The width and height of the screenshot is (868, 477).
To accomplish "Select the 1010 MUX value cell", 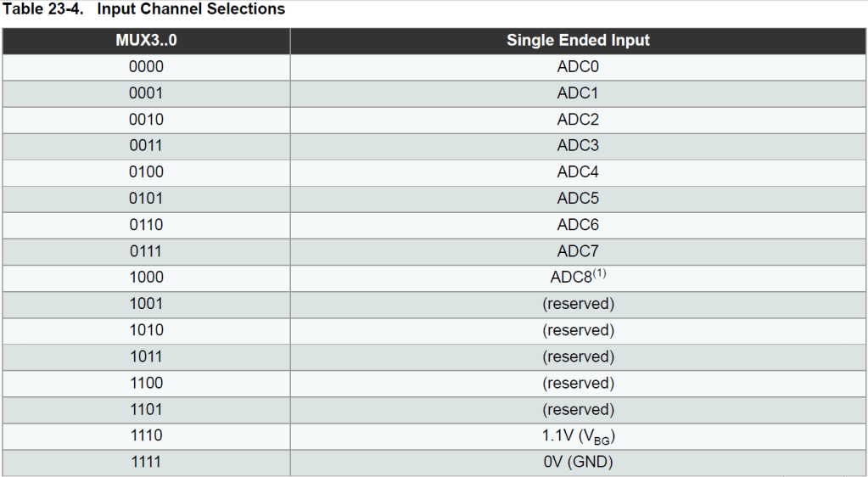I will pyautogui.click(x=146, y=330).
